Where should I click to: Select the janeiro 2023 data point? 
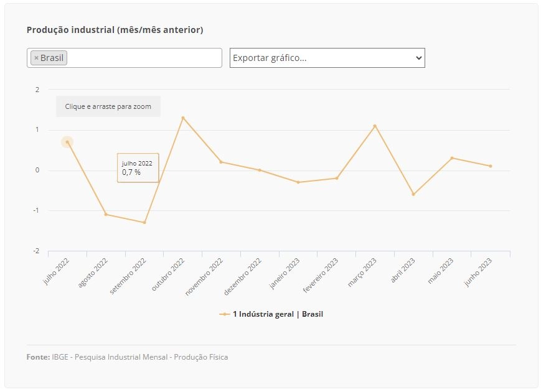[298, 182]
